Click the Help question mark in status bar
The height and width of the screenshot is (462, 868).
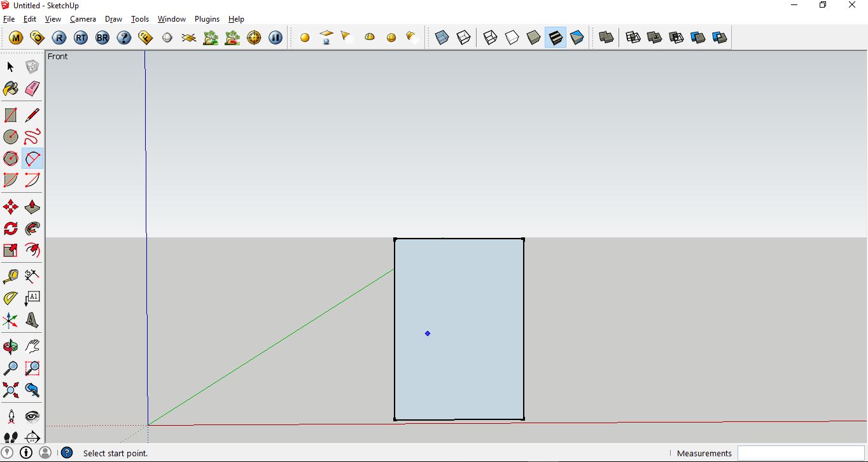pyautogui.click(x=67, y=452)
